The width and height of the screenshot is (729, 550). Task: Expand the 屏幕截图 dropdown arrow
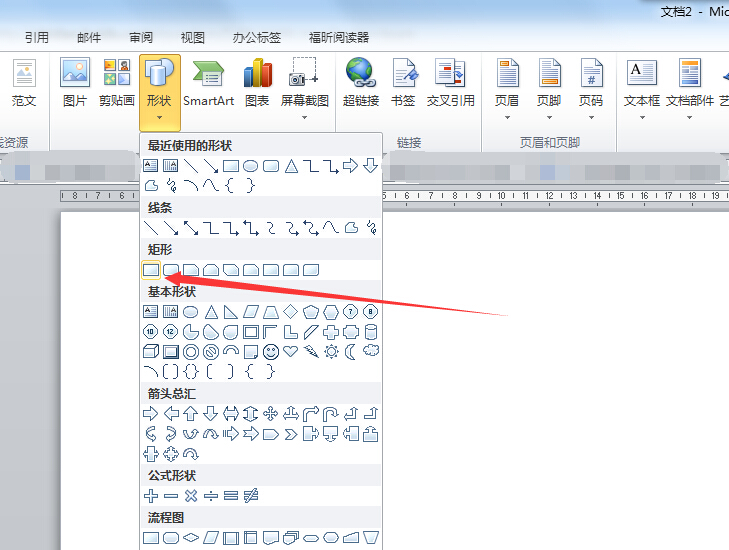click(305, 118)
